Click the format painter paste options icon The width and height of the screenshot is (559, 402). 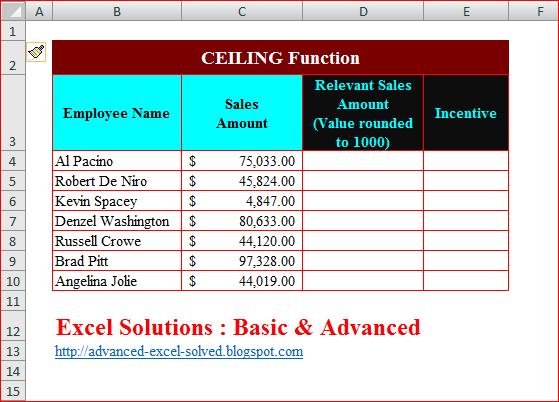click(36, 52)
